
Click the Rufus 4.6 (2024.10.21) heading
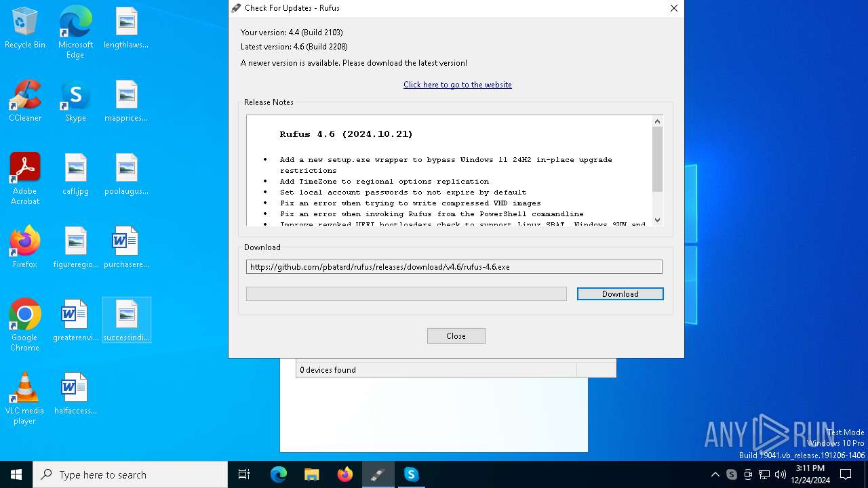pos(346,134)
